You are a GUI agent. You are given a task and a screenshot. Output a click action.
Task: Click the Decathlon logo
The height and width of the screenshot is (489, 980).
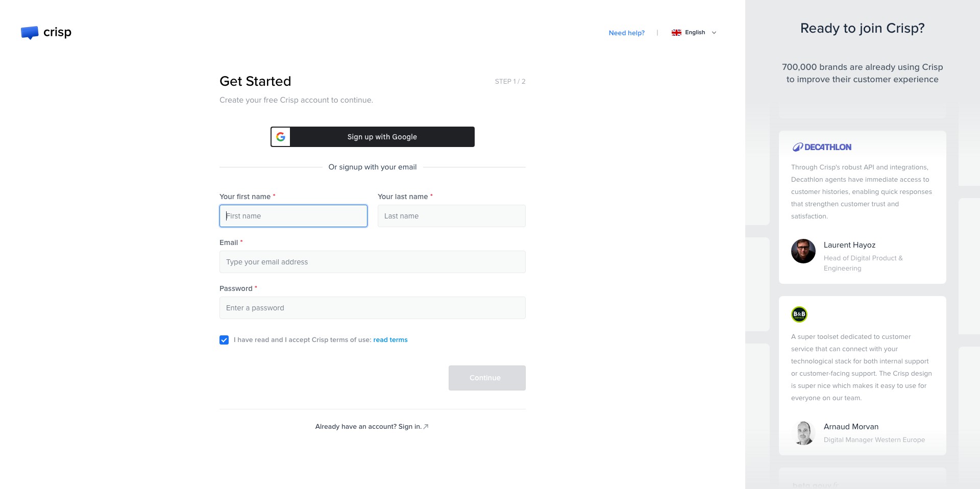822,147
